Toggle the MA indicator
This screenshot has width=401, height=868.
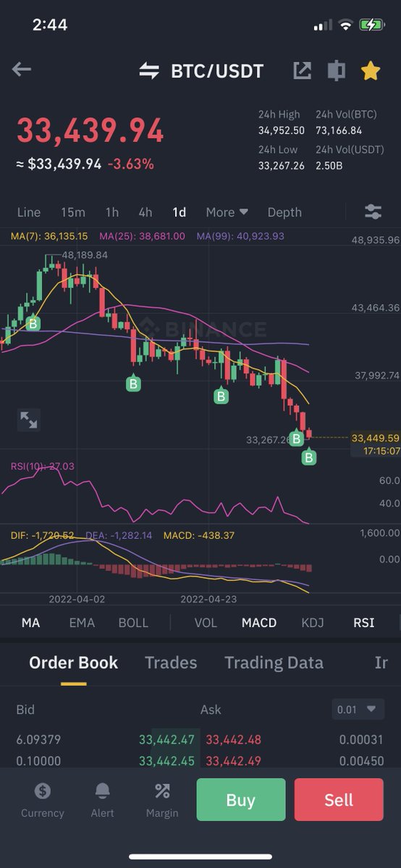point(30,623)
